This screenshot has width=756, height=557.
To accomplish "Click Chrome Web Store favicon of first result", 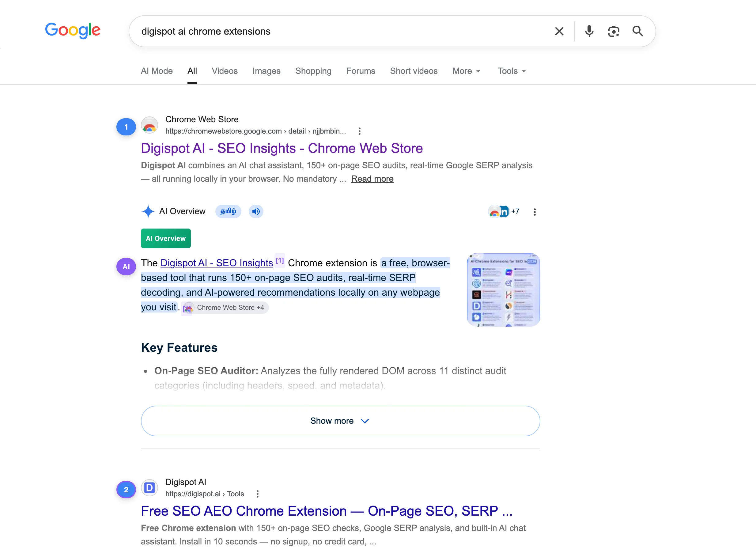I will pos(149,125).
